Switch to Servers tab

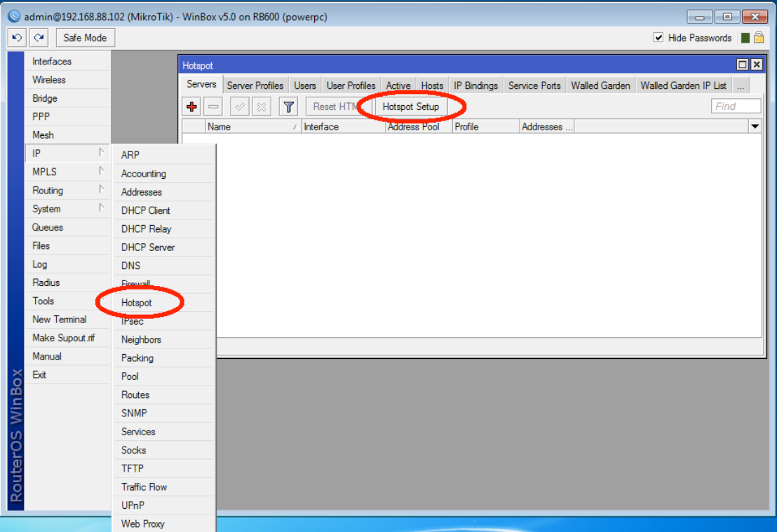[201, 84]
